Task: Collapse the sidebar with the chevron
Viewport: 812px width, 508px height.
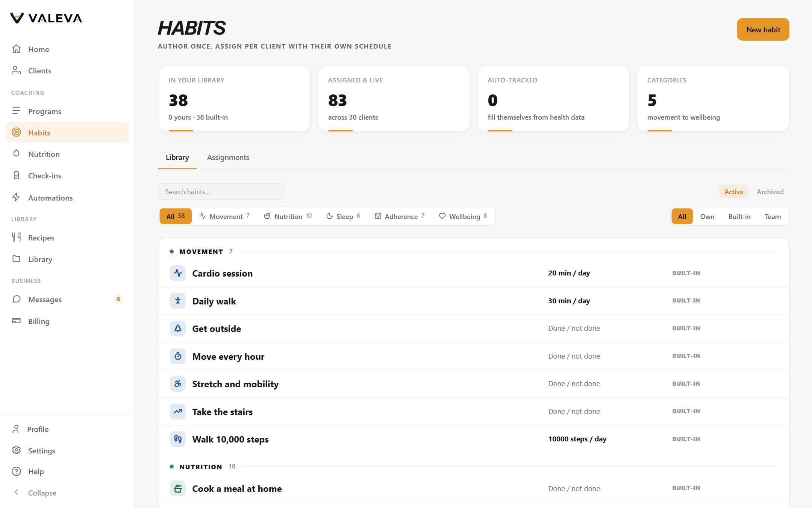Action: pos(16,493)
